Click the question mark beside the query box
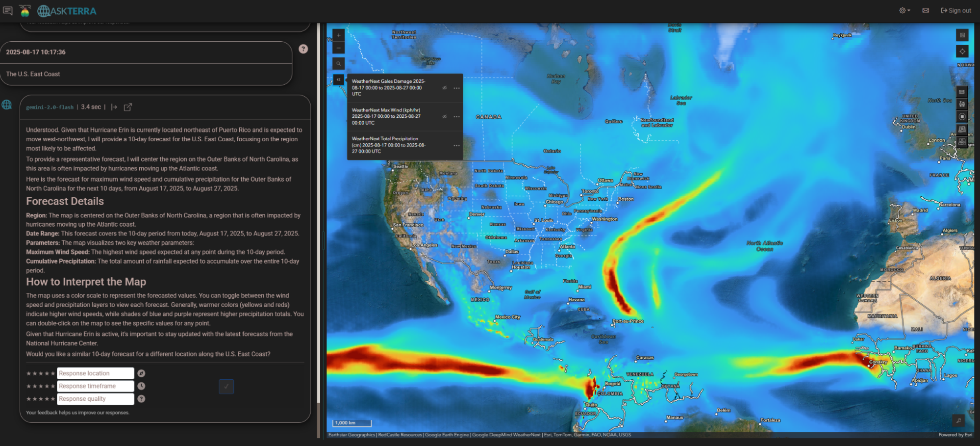 pyautogui.click(x=303, y=49)
